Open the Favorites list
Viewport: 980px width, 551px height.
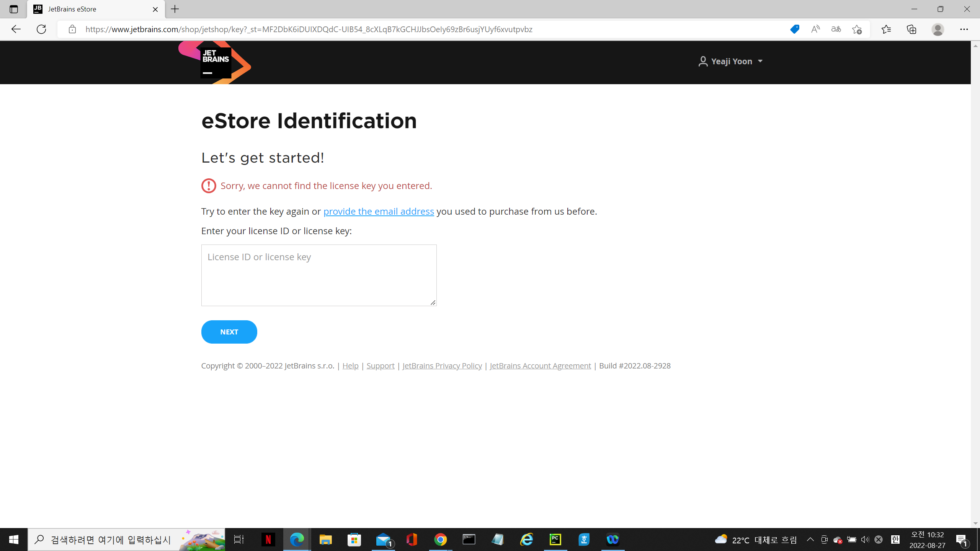886,29
